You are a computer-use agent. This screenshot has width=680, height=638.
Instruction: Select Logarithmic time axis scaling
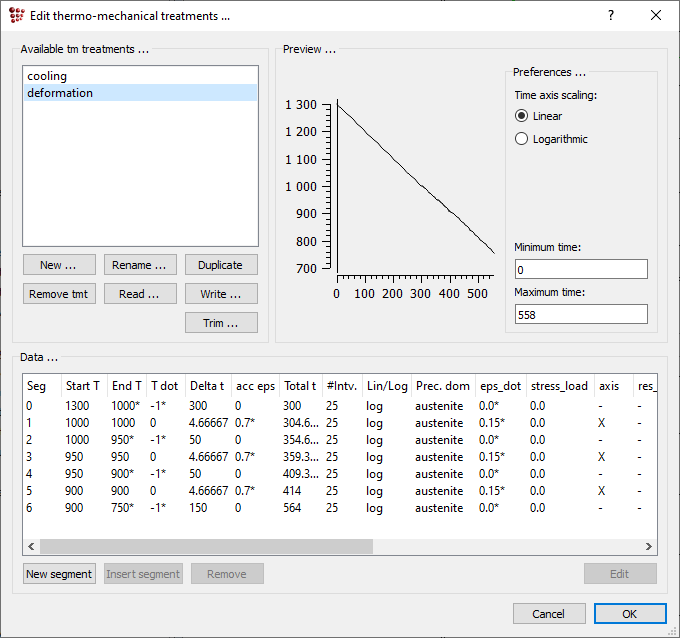click(x=521, y=139)
